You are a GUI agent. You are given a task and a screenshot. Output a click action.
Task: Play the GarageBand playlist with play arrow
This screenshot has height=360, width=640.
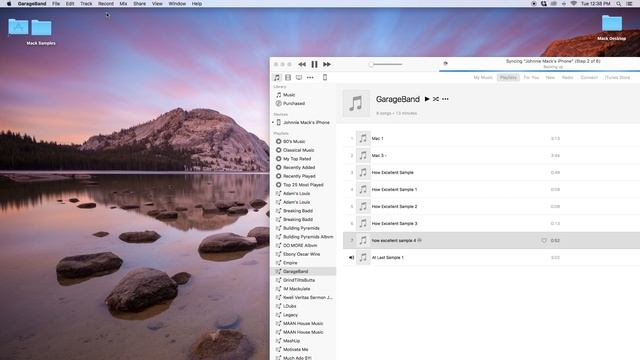(427, 99)
